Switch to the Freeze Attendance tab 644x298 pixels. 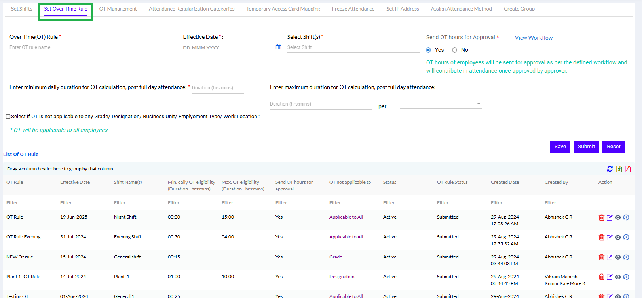coord(353,9)
